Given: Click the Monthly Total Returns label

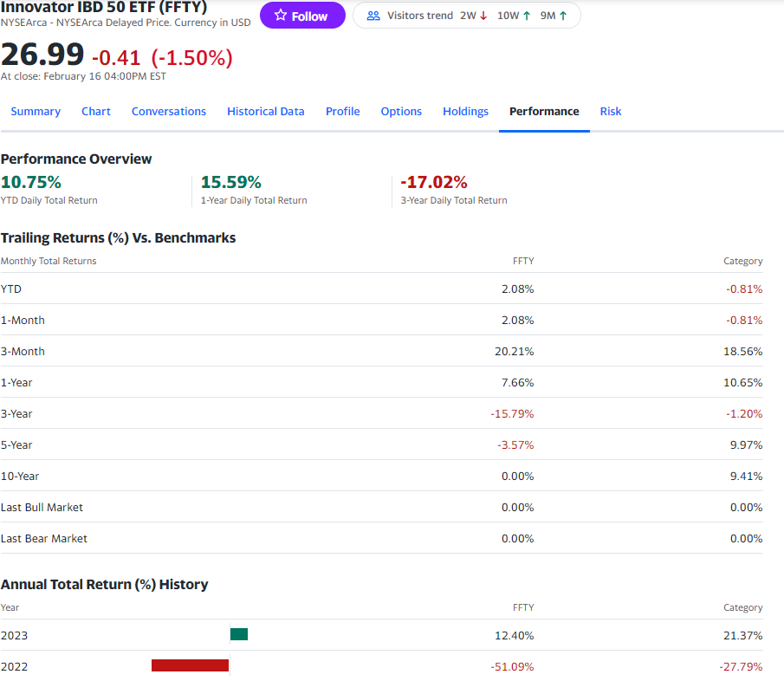Looking at the screenshot, I should [49, 261].
